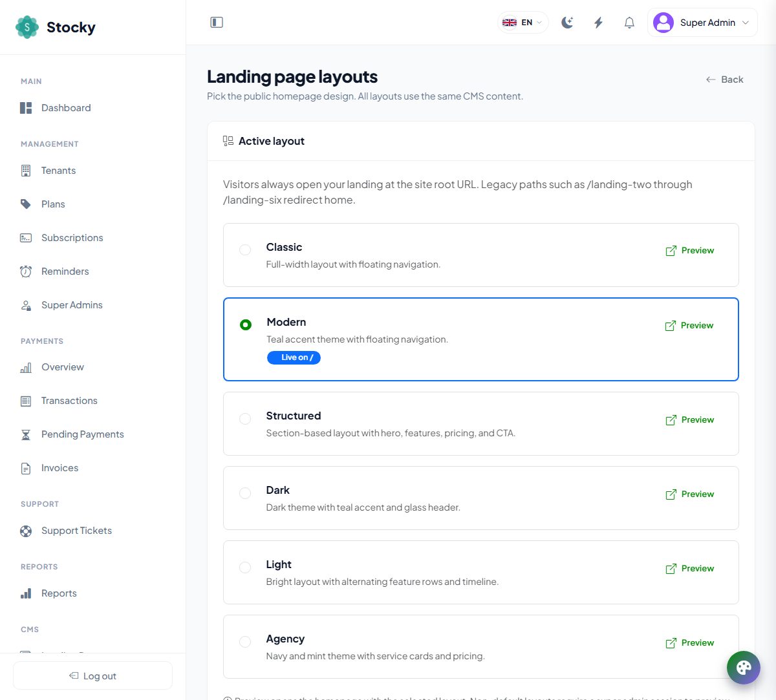Click the Tenants building icon

(x=26, y=171)
